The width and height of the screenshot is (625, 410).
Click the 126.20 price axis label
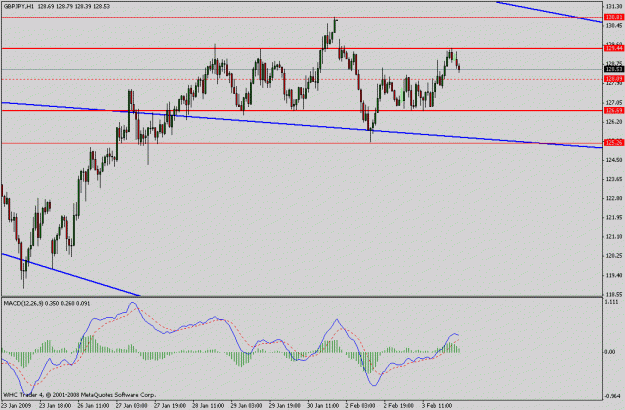[615, 122]
